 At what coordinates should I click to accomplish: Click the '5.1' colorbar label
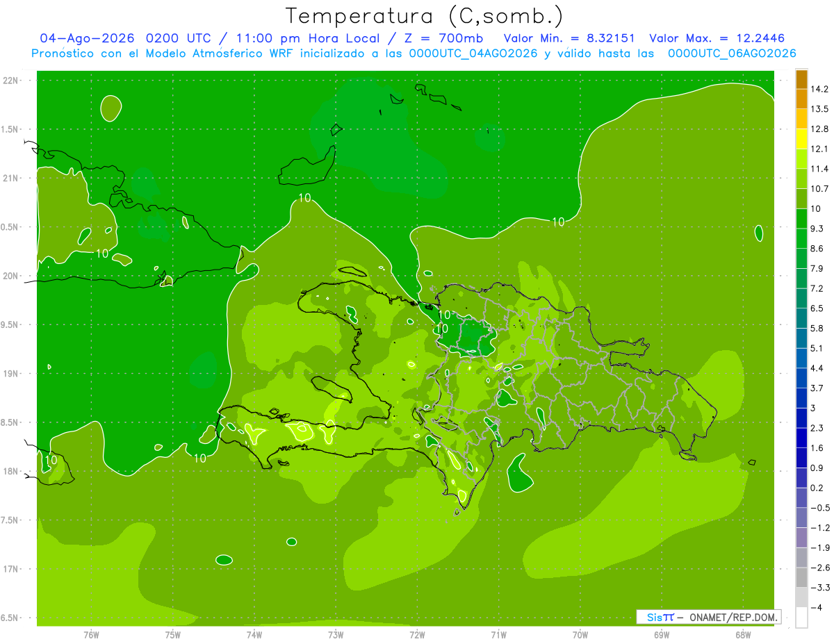point(817,348)
